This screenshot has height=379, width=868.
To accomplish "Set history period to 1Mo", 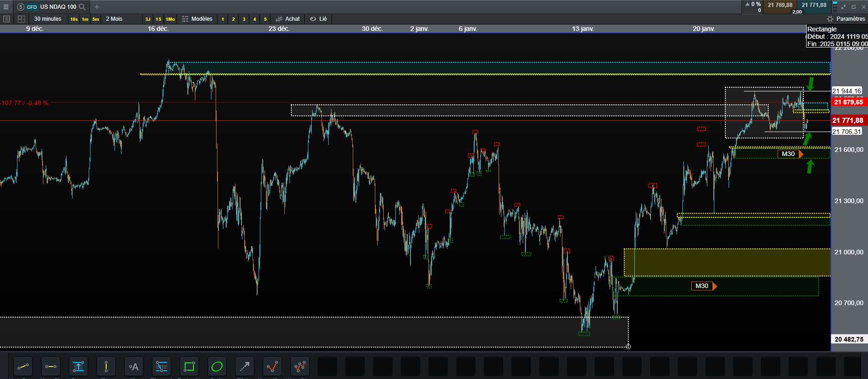I will [x=170, y=19].
